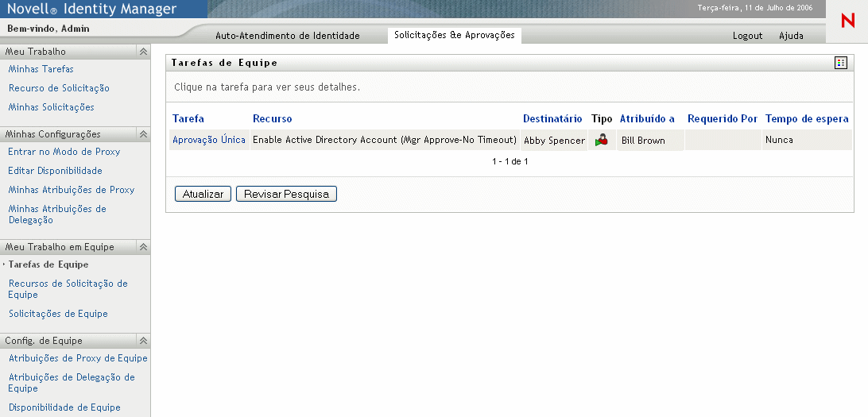
Task: Select the Solicitações & Aprovações tab
Action: [454, 35]
